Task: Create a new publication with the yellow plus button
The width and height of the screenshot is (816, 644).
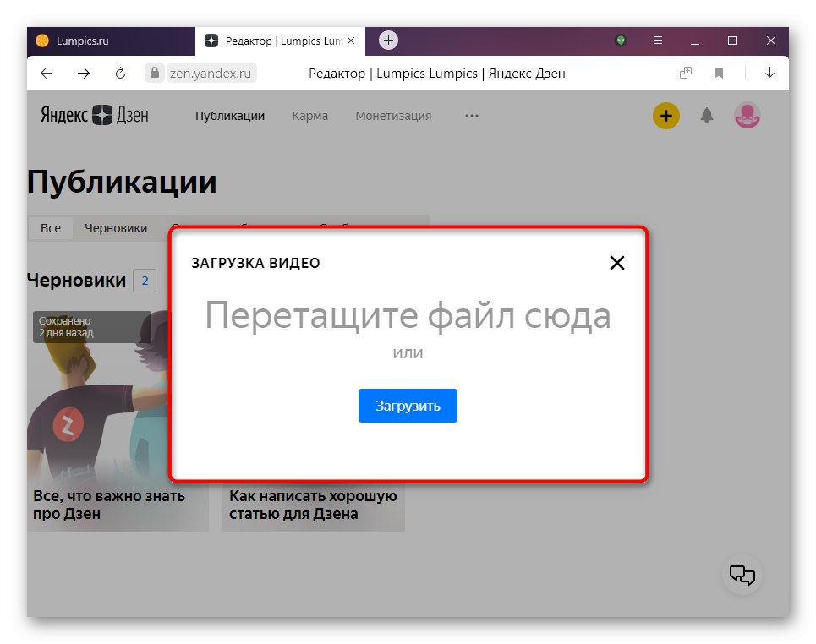Action: click(x=665, y=116)
